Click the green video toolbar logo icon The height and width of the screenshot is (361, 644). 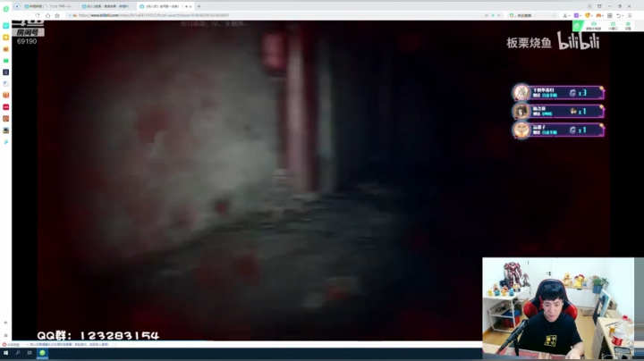point(577,26)
